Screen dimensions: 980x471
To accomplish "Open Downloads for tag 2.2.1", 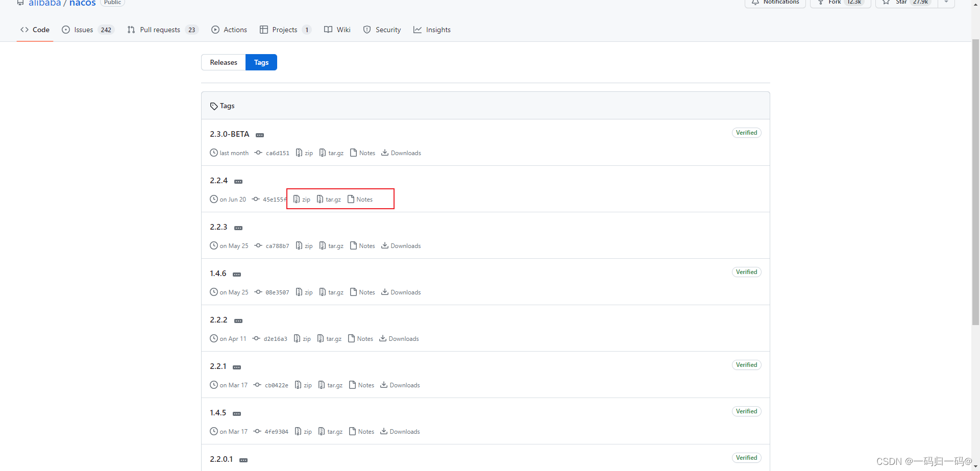I will click(400, 385).
